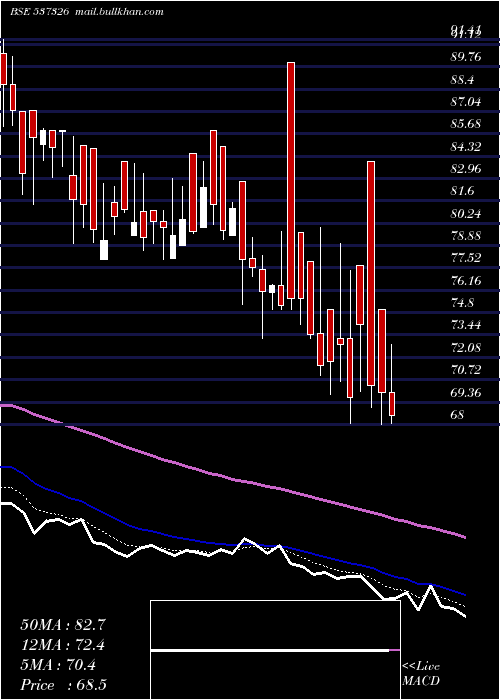Click the tallest red candlestick reaching 89.76

click(291, 180)
